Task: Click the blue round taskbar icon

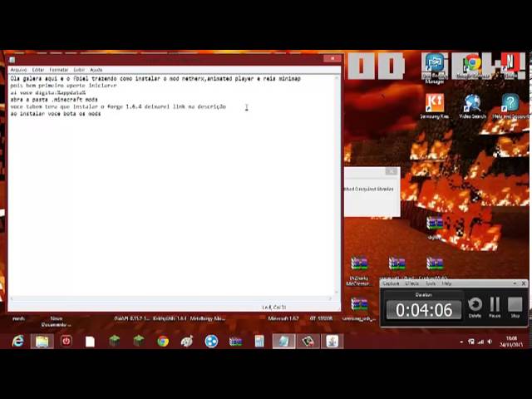Action: point(211,341)
